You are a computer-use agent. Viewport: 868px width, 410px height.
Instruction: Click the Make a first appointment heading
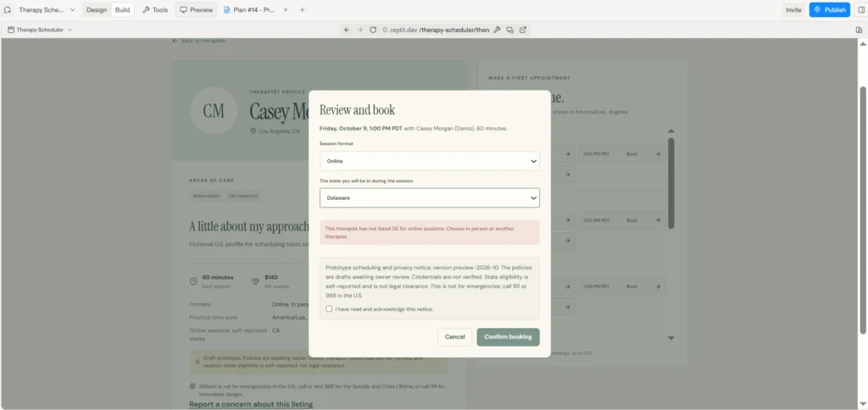coord(529,78)
